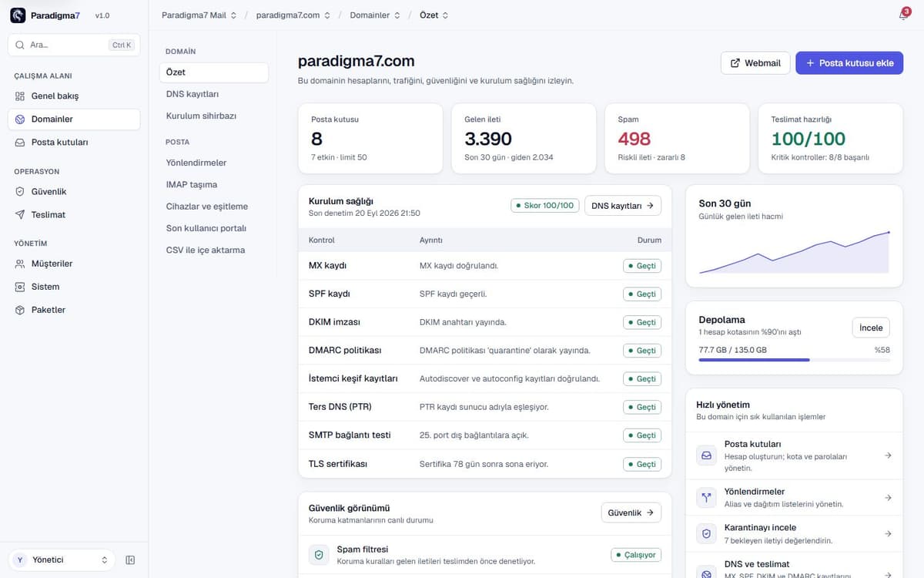Click the Paradigma7 logo icon

pyautogui.click(x=18, y=15)
